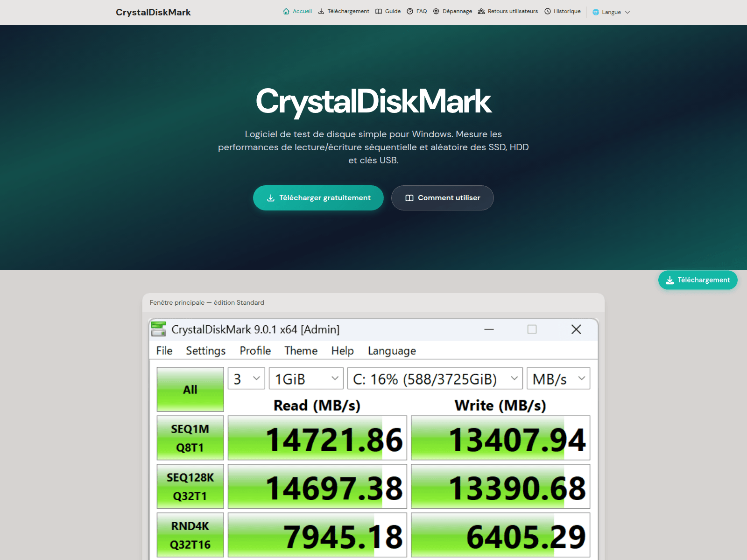Image resolution: width=747 pixels, height=560 pixels.
Task: Minimize the CrystalDiskMark app window
Action: click(x=489, y=329)
